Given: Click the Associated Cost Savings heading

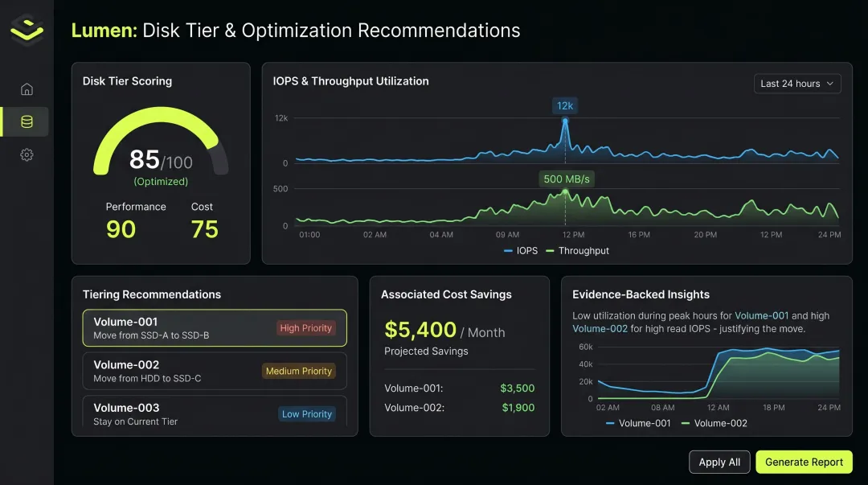Looking at the screenshot, I should click(446, 294).
